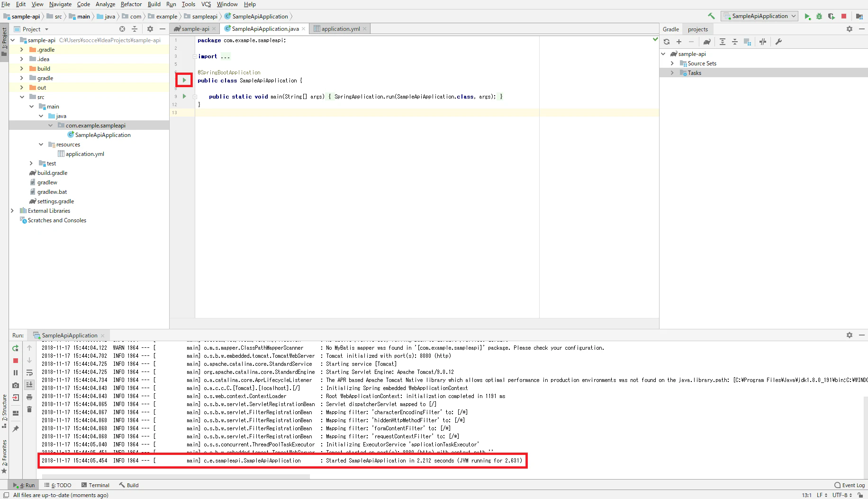Open the Terminal tool window

coord(95,485)
